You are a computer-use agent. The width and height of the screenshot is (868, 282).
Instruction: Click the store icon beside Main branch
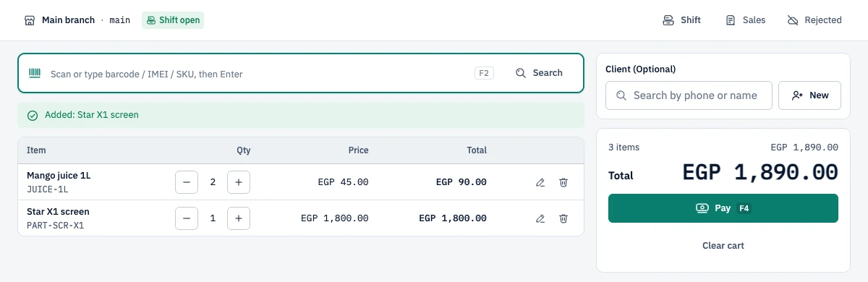[30, 20]
